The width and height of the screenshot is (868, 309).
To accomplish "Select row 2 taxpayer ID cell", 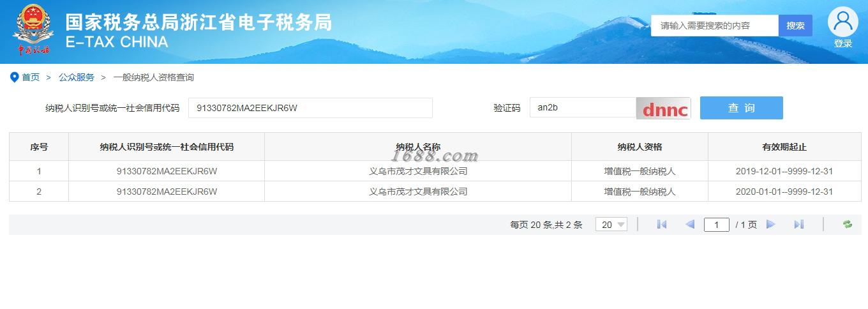I will 167,192.
